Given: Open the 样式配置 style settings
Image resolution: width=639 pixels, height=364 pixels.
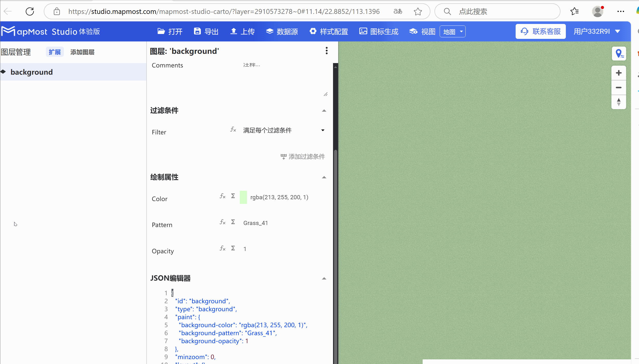Looking at the screenshot, I should [329, 31].
